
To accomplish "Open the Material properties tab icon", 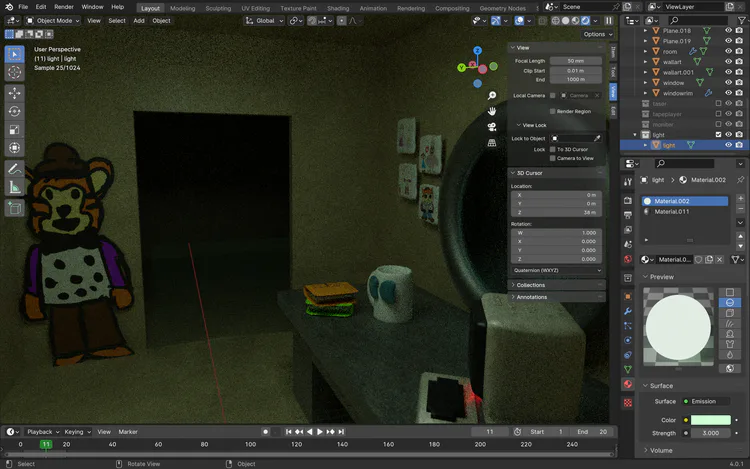I will click(x=628, y=384).
